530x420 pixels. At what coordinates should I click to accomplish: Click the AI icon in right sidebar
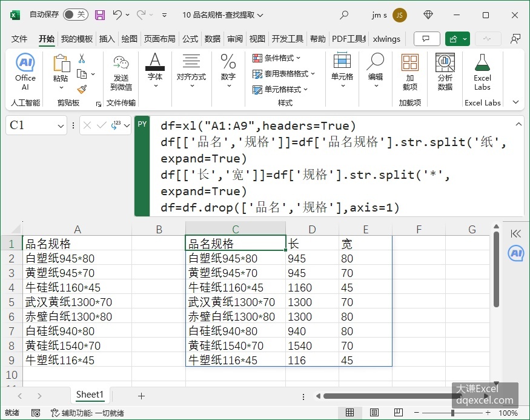pos(516,253)
